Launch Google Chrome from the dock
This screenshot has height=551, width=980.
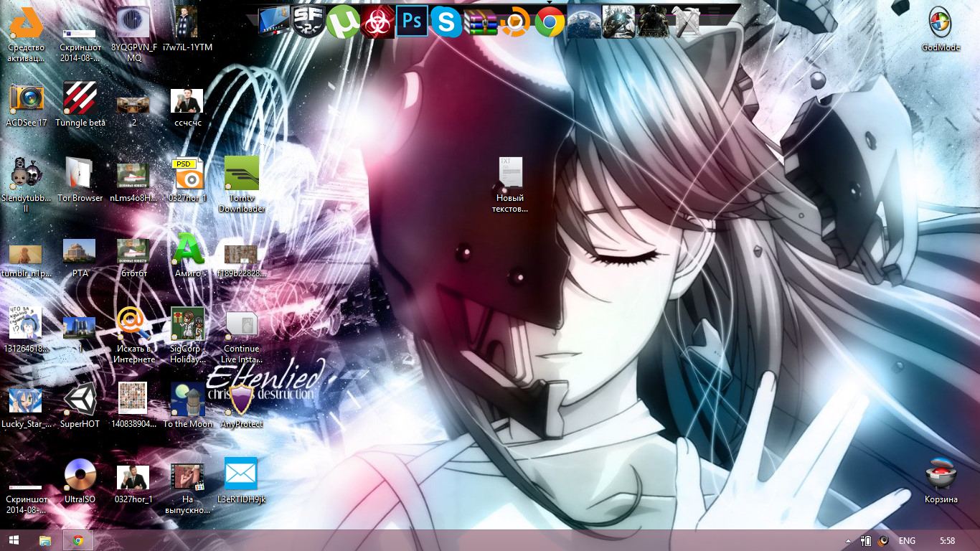[550, 22]
